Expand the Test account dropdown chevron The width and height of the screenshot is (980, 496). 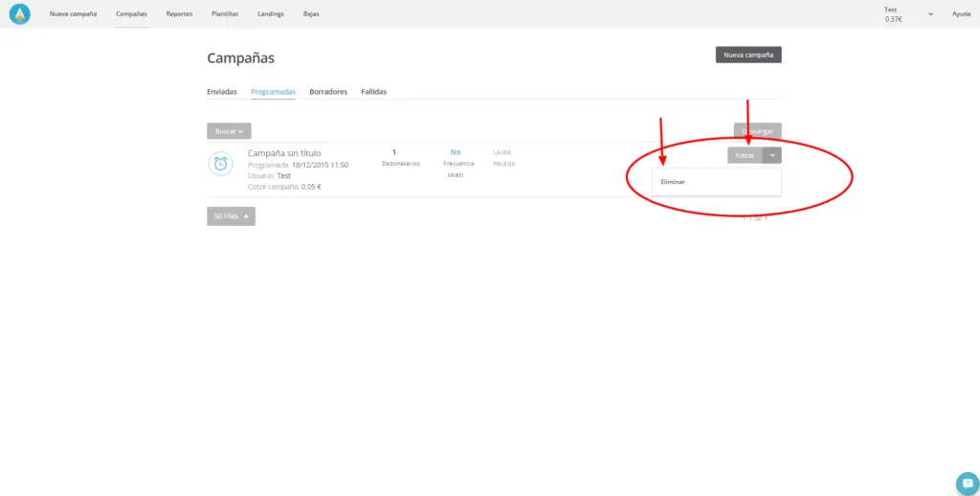[x=930, y=14]
